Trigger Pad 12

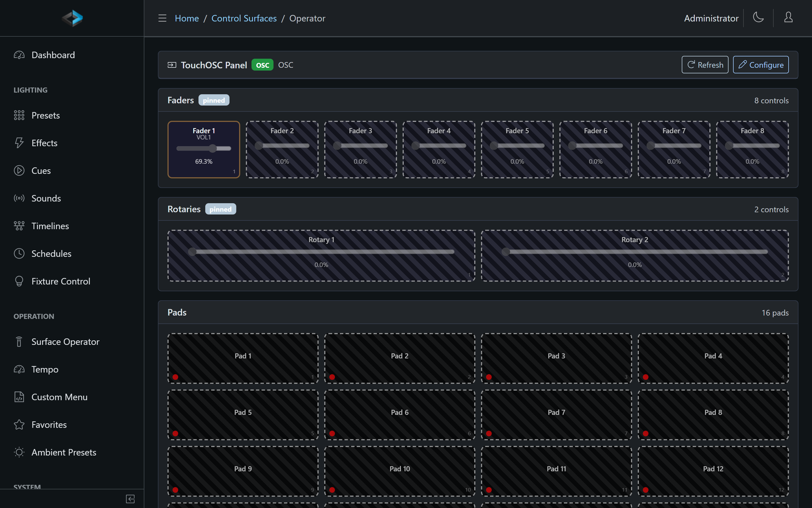click(713, 471)
